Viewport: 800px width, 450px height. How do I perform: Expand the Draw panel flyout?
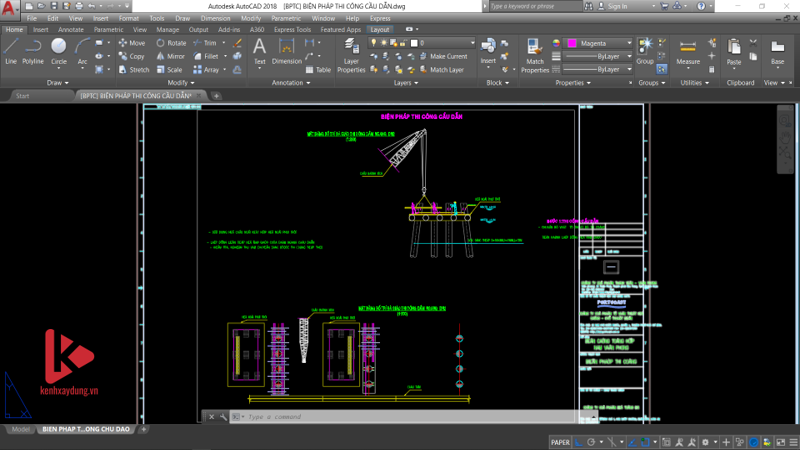(x=55, y=83)
